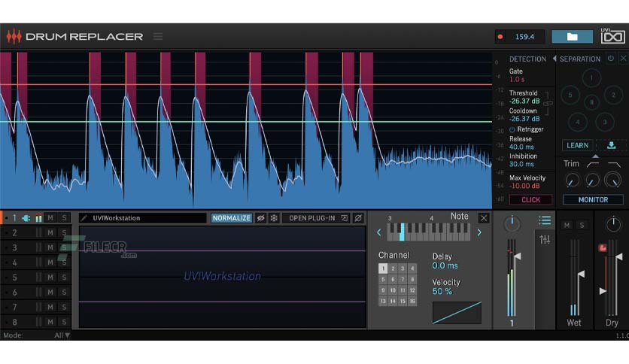This screenshot has width=629, height=364.
Task: Shift keyboard octave right with arrow
Action: click(x=479, y=232)
